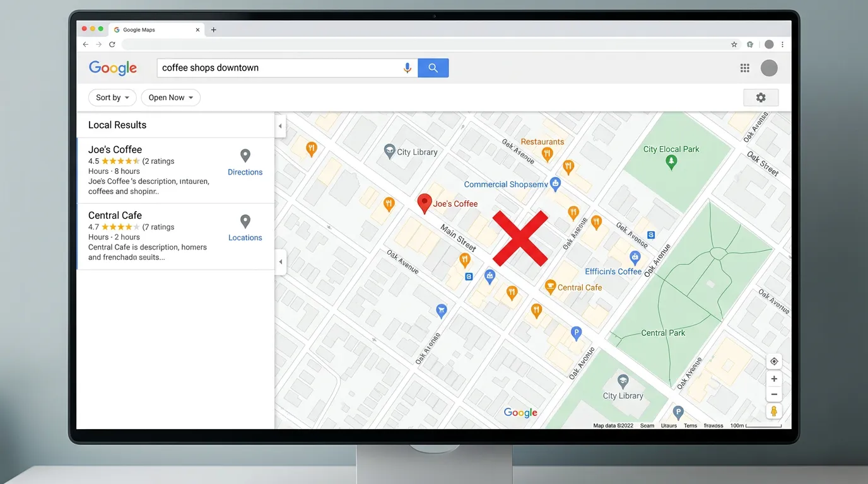868x484 pixels.
Task: Bookmark the page with the star icon
Action: pyautogui.click(x=734, y=45)
